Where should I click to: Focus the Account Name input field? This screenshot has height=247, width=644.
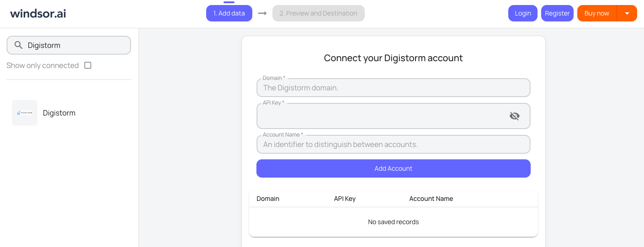(393, 144)
